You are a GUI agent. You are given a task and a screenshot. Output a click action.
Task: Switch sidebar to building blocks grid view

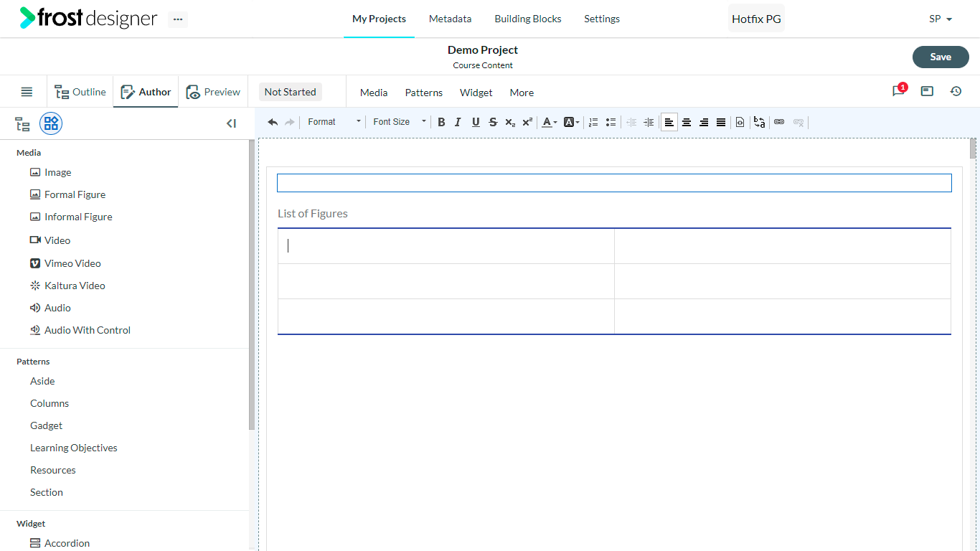point(51,123)
